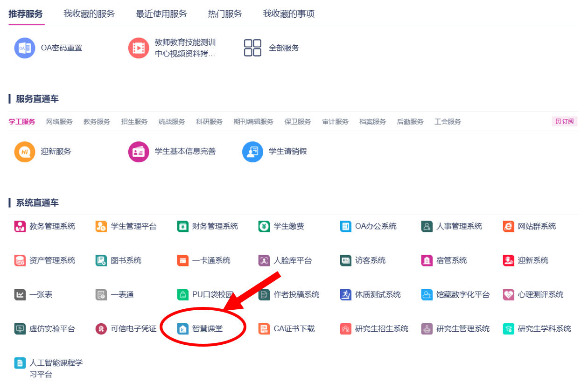Click the 教师教育技能测训 video icon
The height and width of the screenshot is (383, 588).
pyautogui.click(x=139, y=48)
